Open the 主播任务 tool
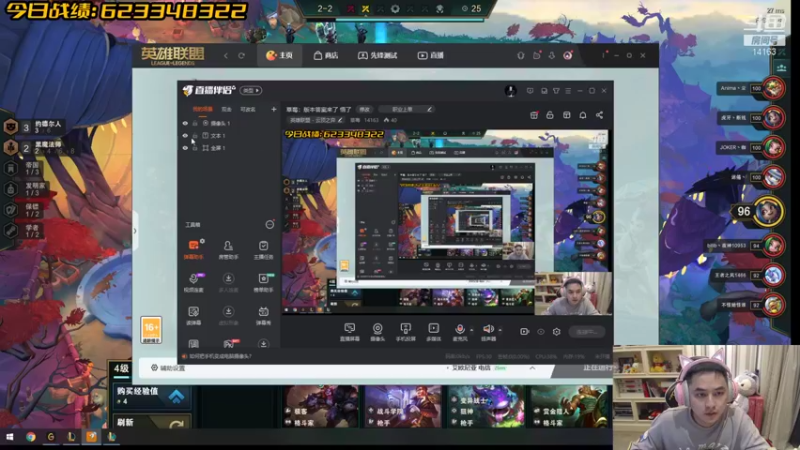 point(263,249)
